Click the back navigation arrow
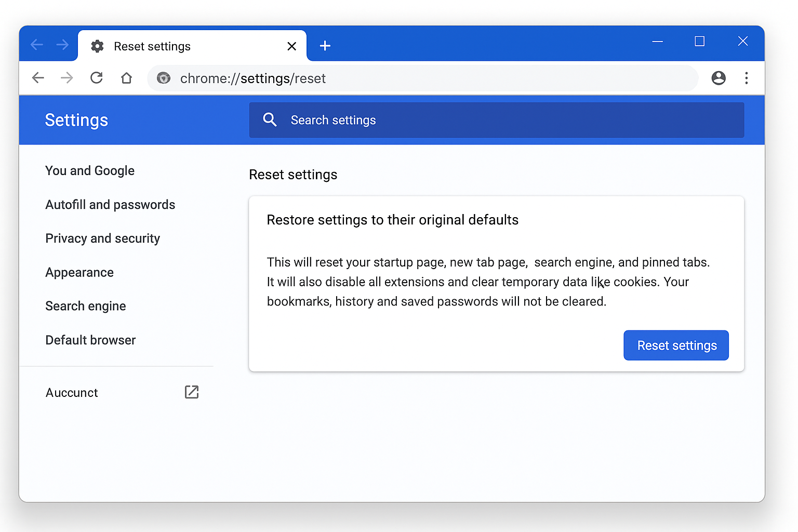Viewport: 798px width, 532px height. [x=38, y=78]
